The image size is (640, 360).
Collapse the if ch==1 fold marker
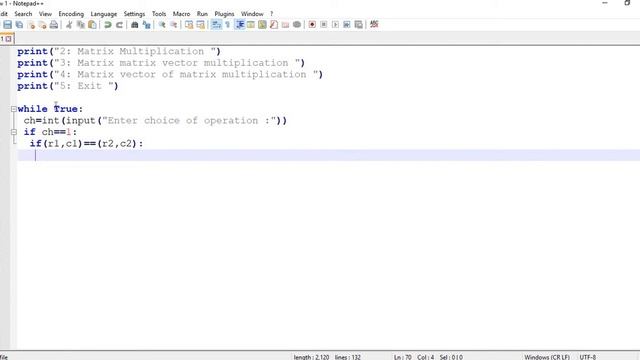pos(14,132)
